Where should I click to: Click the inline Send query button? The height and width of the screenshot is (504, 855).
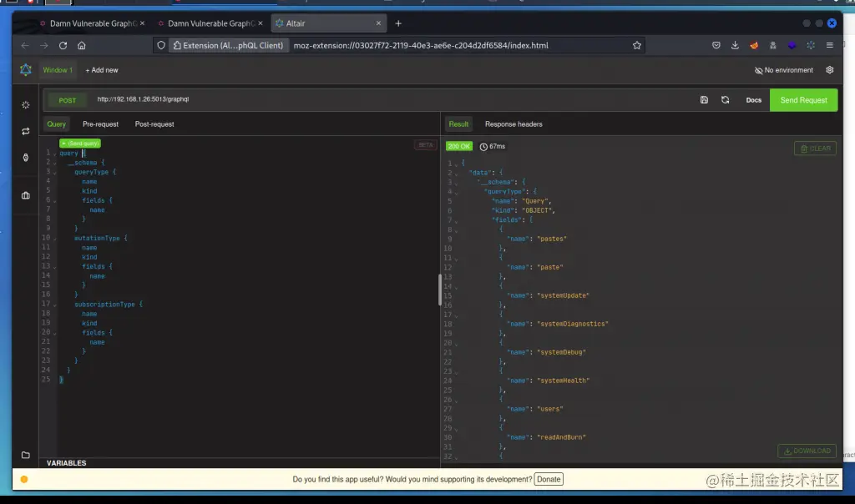[x=80, y=144]
